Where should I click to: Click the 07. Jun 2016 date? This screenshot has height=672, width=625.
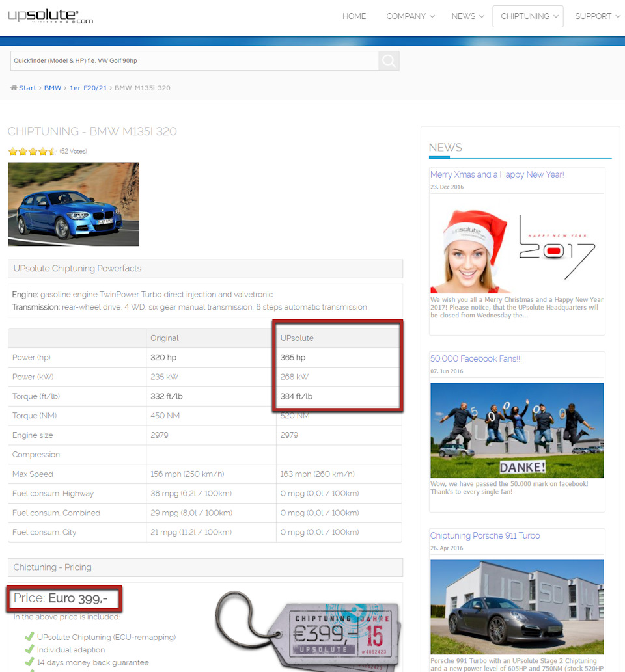pyautogui.click(x=447, y=371)
